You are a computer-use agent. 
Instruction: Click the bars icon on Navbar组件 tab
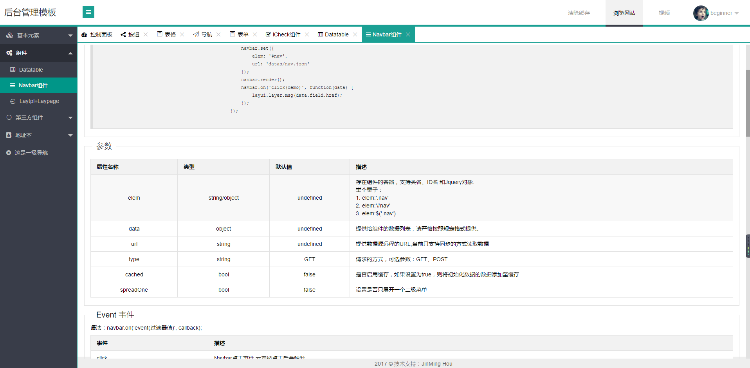(369, 34)
